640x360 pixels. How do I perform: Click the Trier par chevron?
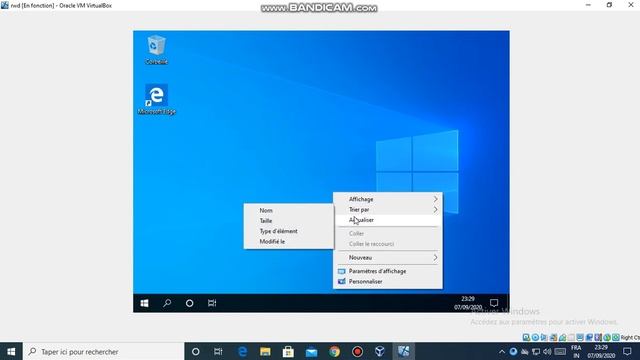436,209
